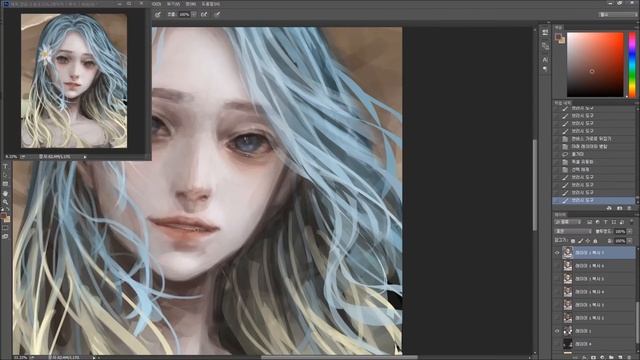Click lock position icon in Layers

(588, 241)
